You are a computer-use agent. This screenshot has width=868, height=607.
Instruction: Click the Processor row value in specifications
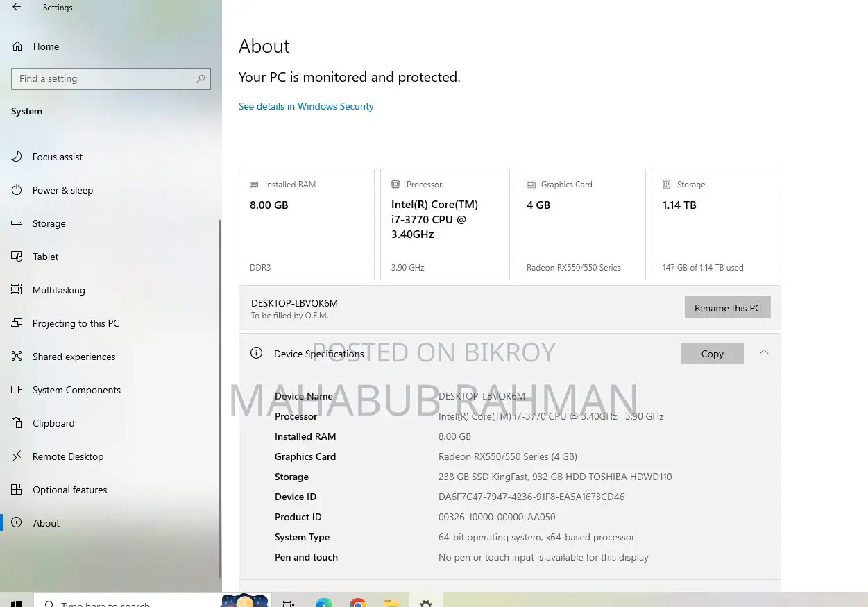point(551,416)
